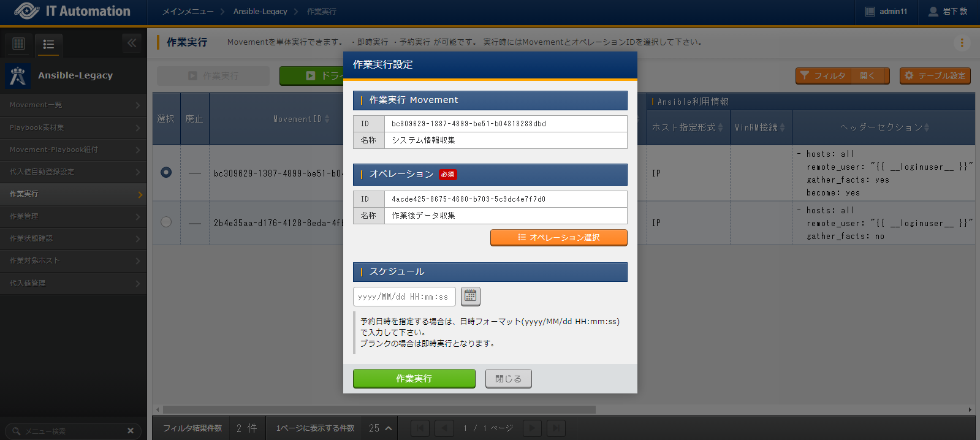The width and height of the screenshot is (980, 440).
Task: Click the 閉じる button in dialog
Action: [508, 379]
